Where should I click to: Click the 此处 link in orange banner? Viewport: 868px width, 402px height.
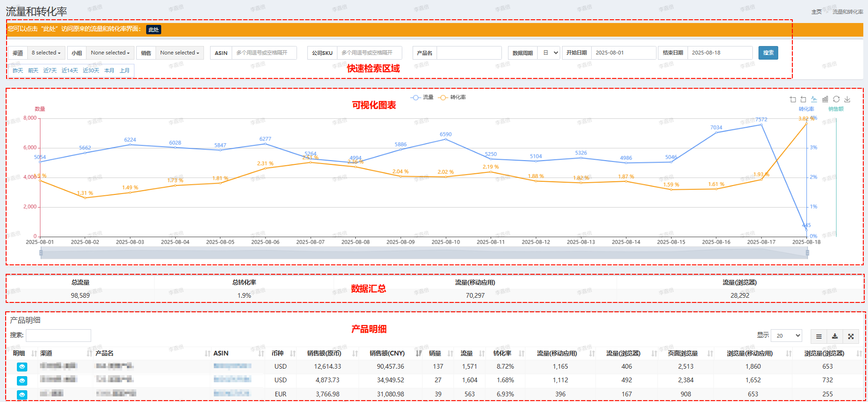154,30
